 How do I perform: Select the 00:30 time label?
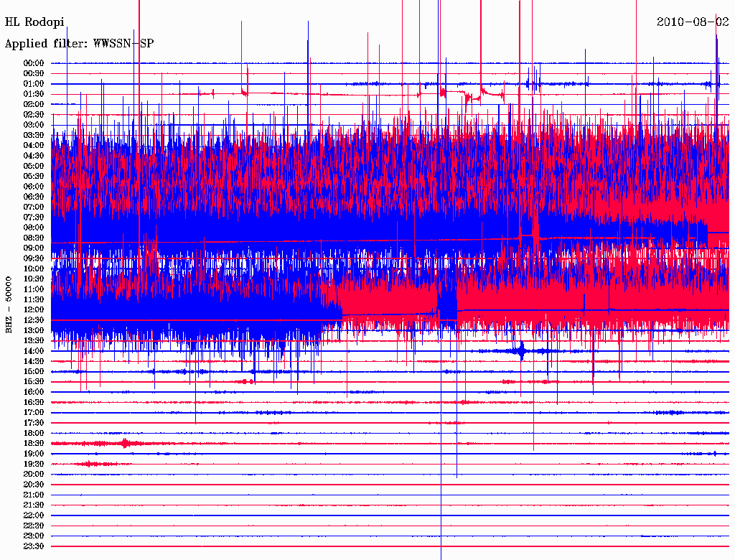34,74
